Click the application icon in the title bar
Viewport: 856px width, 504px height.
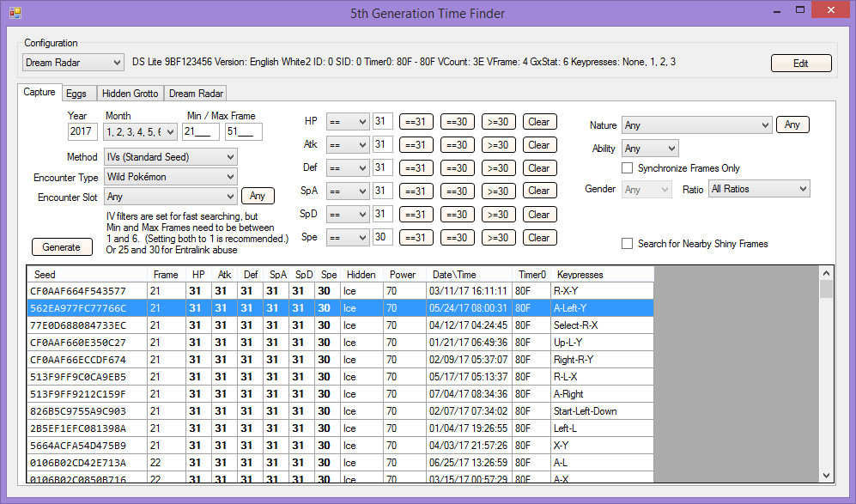pyautogui.click(x=15, y=13)
